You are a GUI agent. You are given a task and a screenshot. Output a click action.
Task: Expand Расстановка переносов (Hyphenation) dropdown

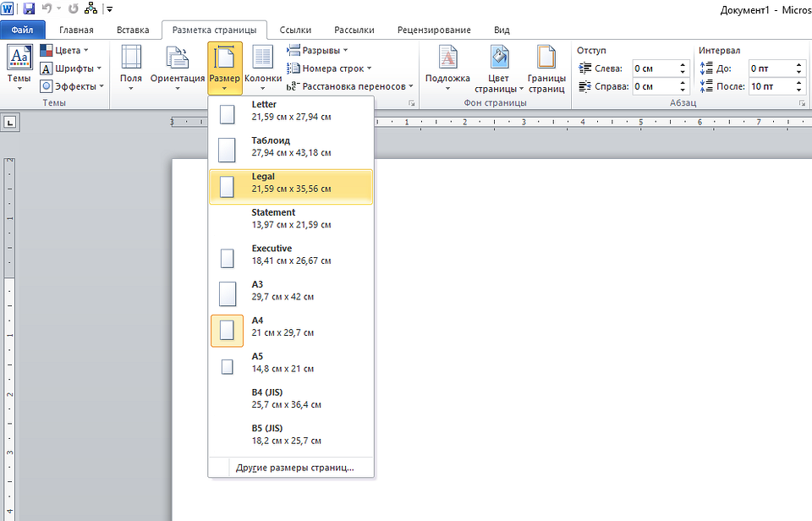coord(351,86)
